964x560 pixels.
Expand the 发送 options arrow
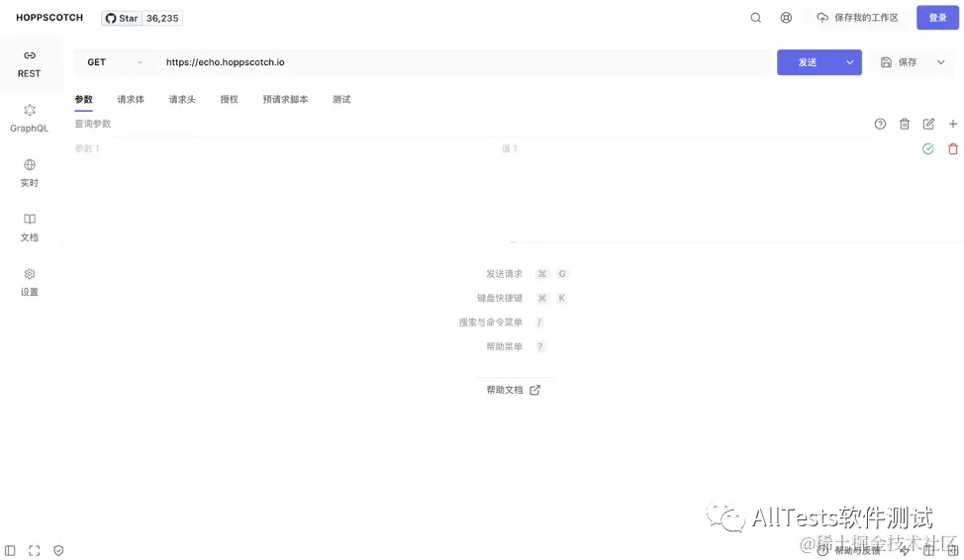(849, 62)
